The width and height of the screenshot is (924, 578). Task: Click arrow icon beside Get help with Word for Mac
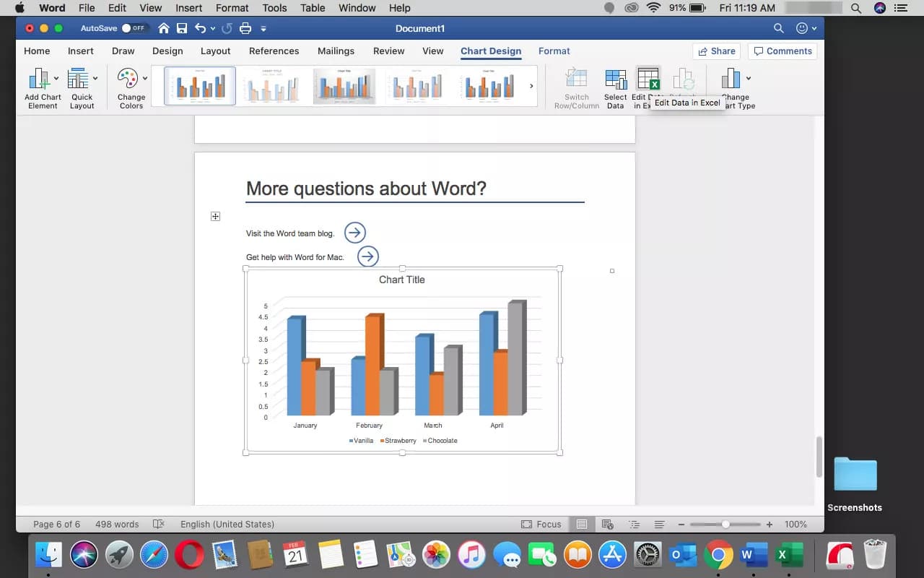click(368, 256)
